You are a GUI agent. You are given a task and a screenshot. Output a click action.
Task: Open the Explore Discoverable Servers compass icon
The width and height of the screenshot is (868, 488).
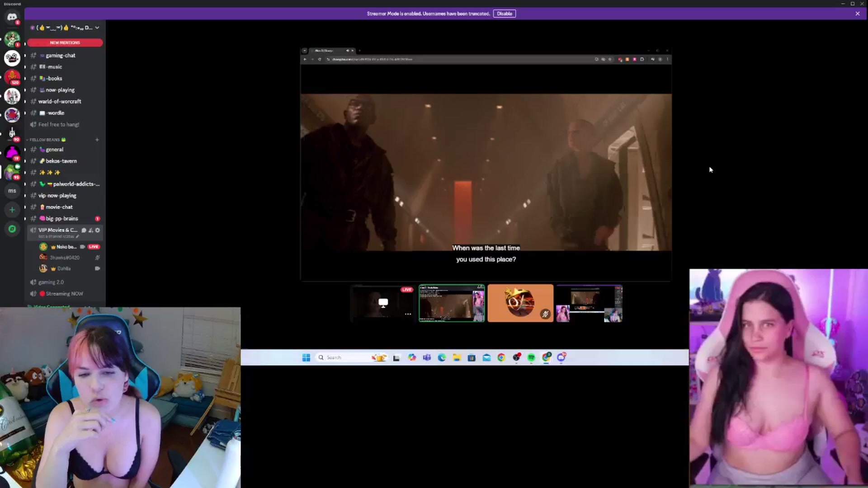[12, 229]
